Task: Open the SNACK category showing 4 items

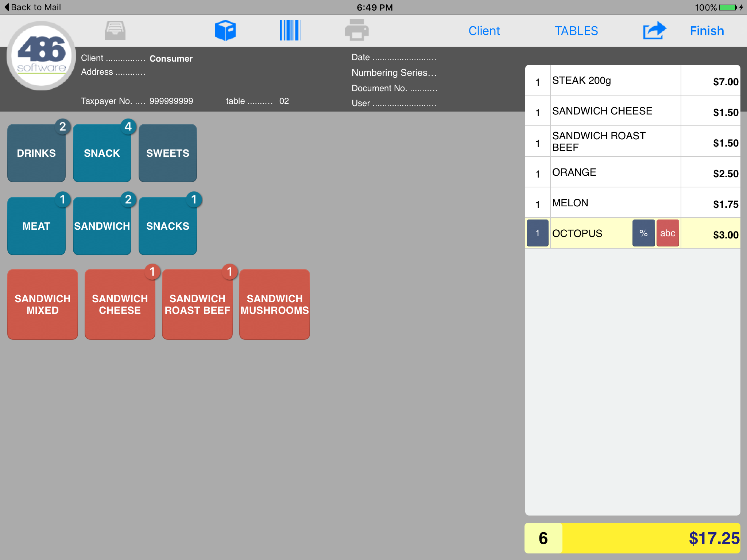Action: click(102, 153)
